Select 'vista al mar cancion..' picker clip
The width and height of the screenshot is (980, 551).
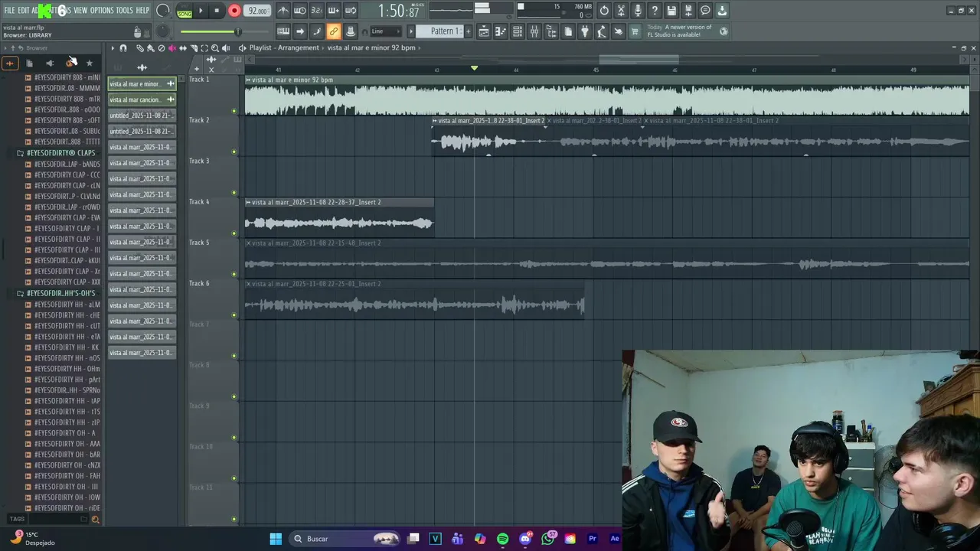(142, 99)
